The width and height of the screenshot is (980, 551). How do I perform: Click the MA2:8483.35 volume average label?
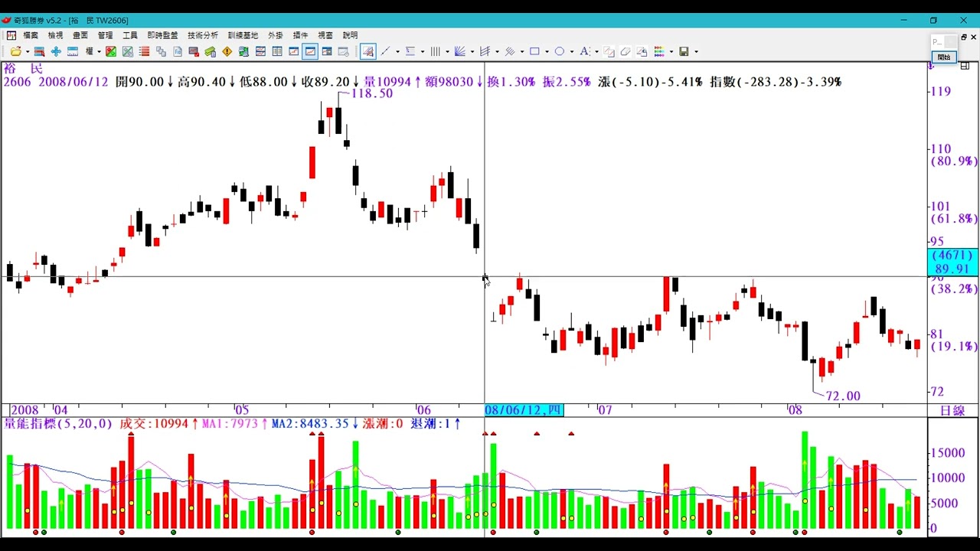pyautogui.click(x=310, y=423)
